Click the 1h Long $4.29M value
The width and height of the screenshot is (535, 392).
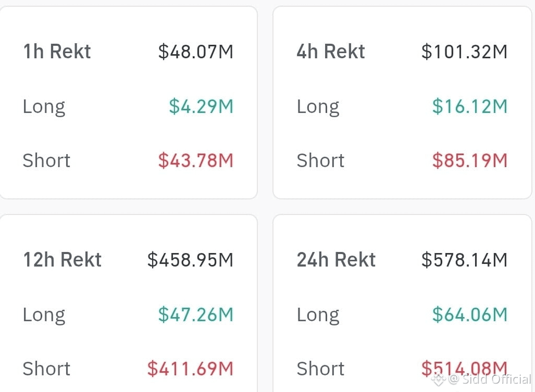pyautogui.click(x=201, y=106)
